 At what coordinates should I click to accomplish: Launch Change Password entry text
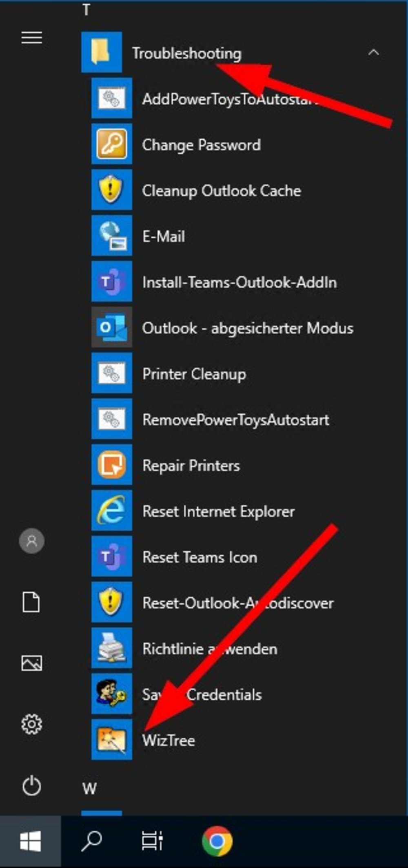coord(202,145)
